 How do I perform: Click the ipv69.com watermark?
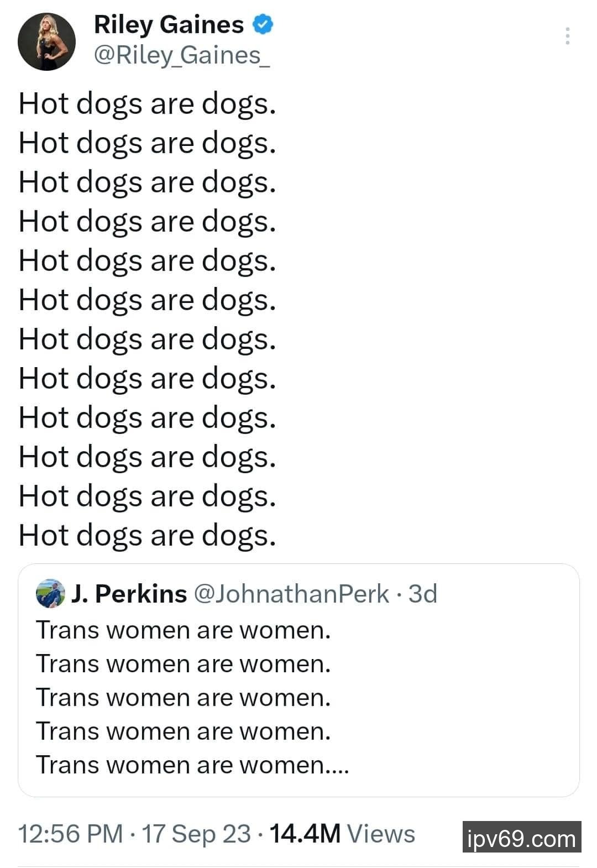coord(521,837)
